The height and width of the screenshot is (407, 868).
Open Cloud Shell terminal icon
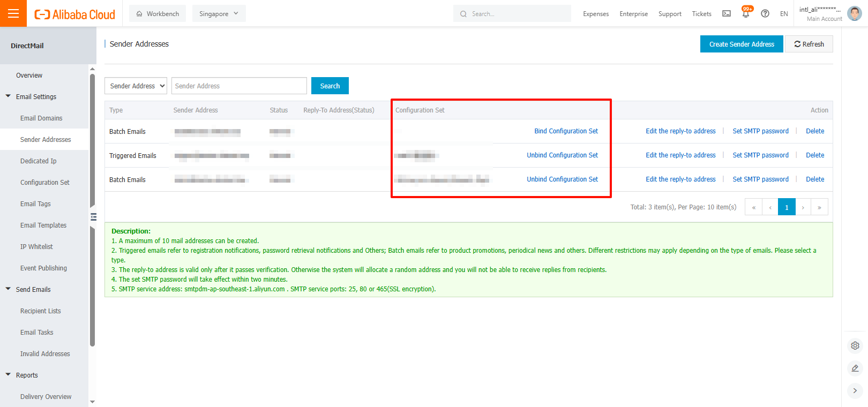(x=727, y=13)
